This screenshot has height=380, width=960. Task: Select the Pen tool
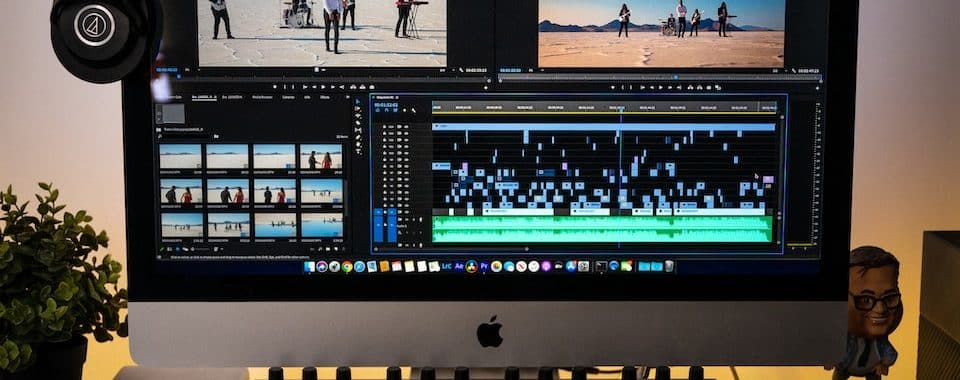coord(358,137)
